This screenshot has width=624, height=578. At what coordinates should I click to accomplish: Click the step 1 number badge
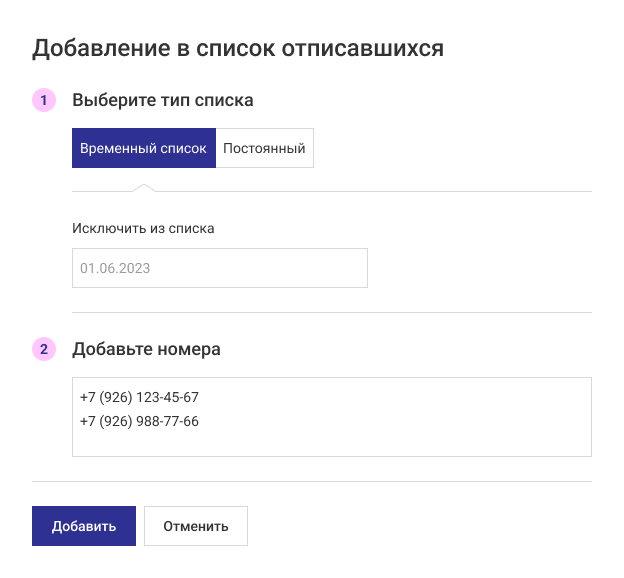pyautogui.click(x=44, y=100)
